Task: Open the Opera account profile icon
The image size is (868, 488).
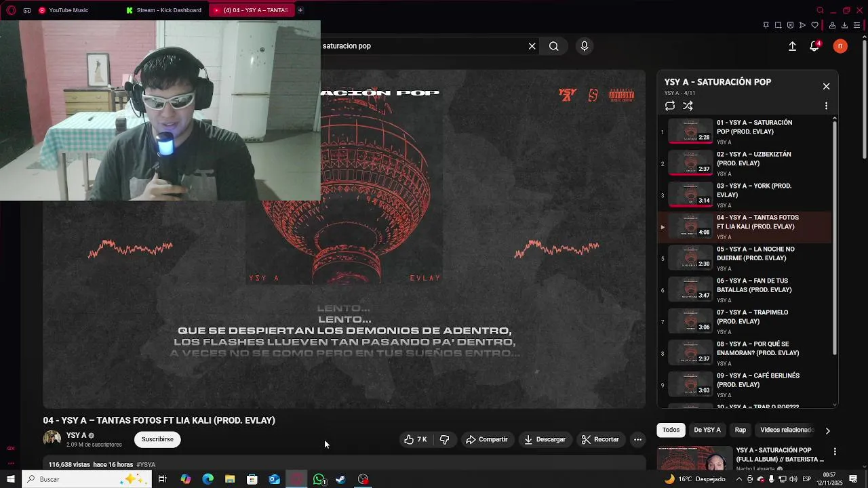Action: [x=831, y=25]
